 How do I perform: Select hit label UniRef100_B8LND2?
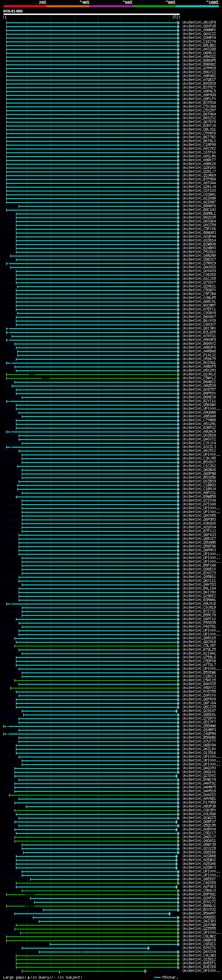[x=199, y=45]
